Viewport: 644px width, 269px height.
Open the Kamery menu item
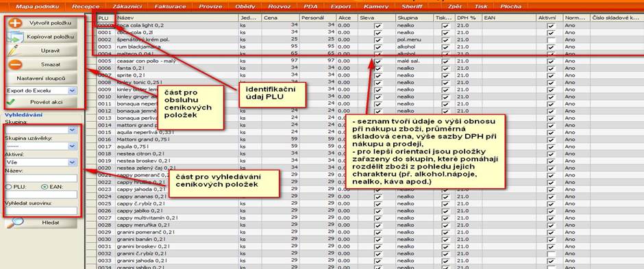click(375, 6)
